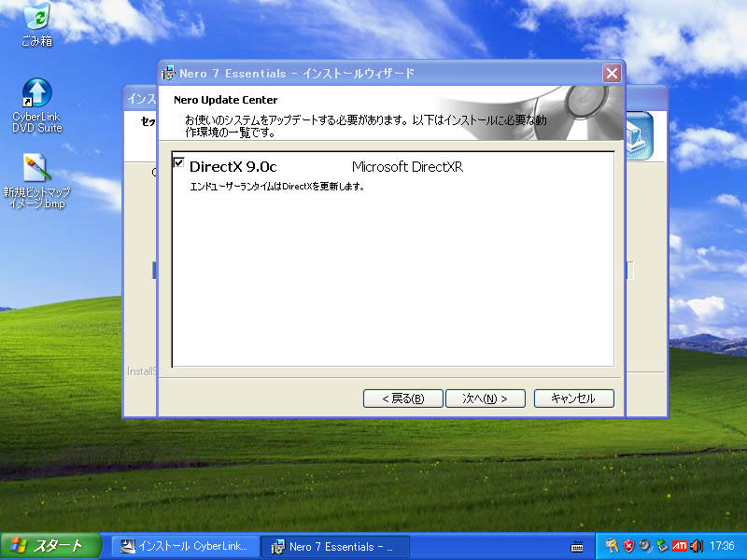Click the エンドユーザーランタイム description line

click(x=277, y=186)
